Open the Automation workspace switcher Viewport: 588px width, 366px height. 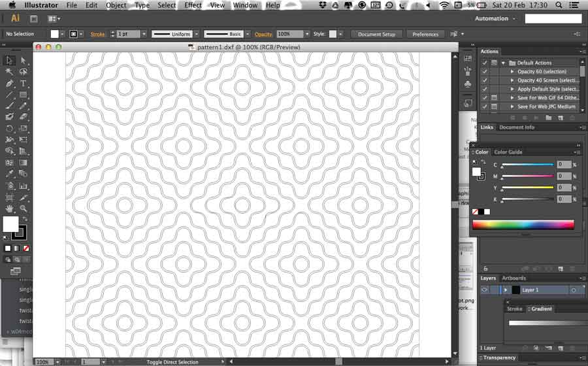495,18
